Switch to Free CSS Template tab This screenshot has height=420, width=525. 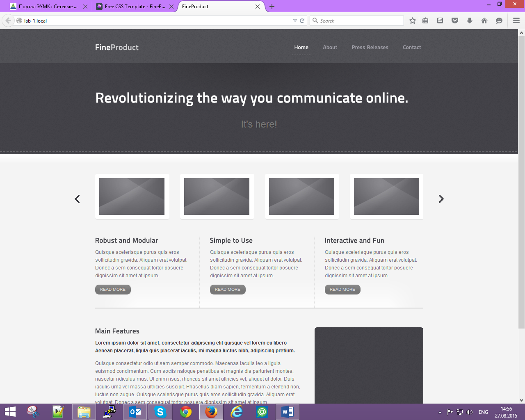pos(135,7)
